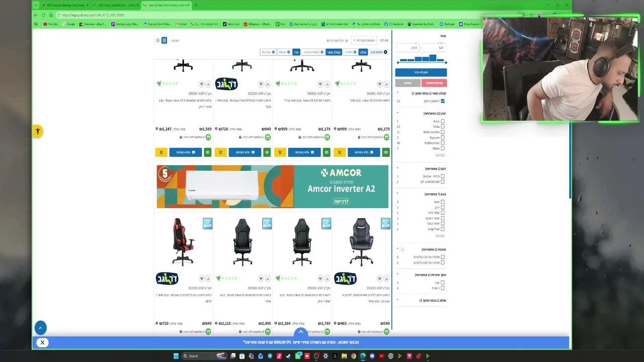644x362 pixels.
Task: Check the Asus manufacturer filter
Action: (x=443, y=121)
